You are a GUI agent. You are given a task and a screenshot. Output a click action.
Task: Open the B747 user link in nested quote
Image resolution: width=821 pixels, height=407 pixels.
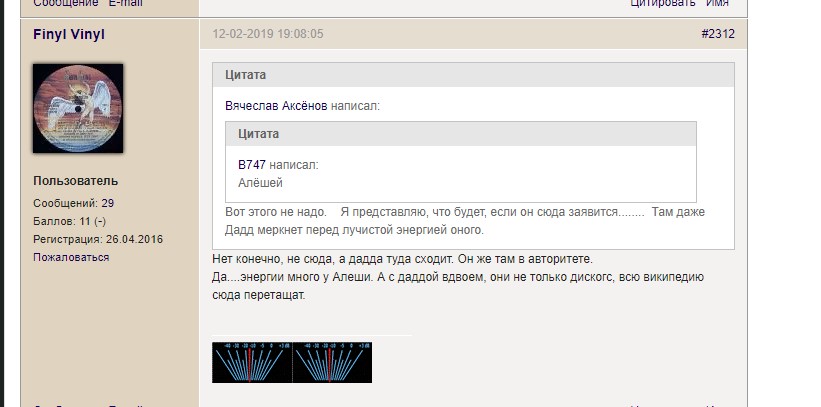251,164
